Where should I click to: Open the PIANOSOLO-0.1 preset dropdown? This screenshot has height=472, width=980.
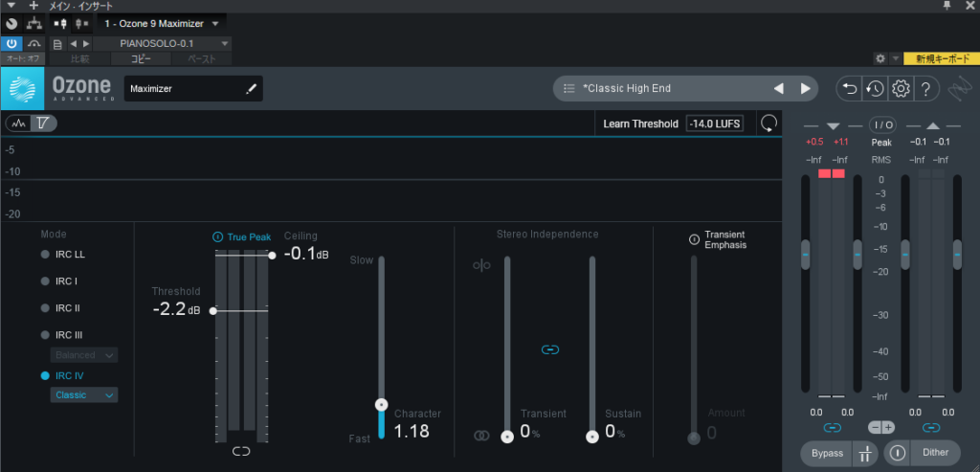[x=163, y=44]
